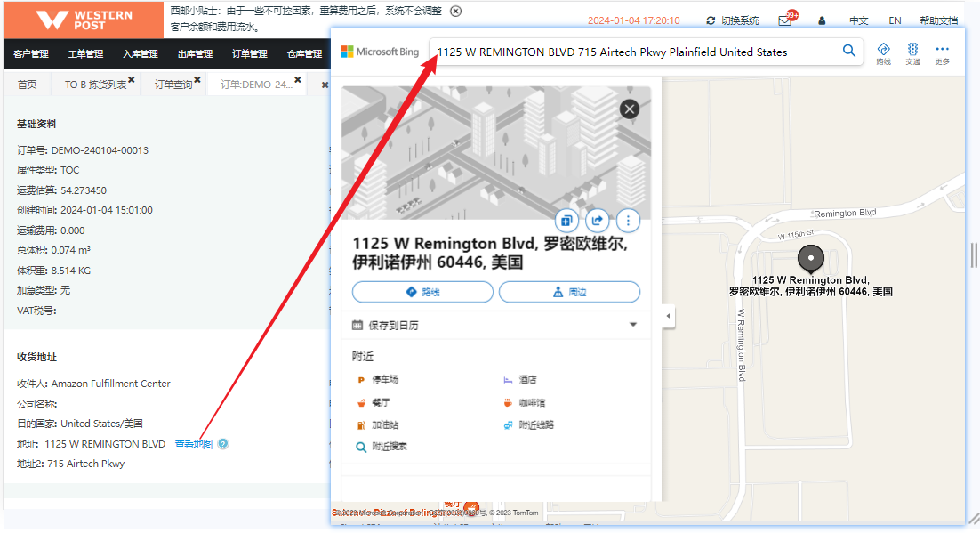Click the Bing search magnifier icon

(848, 51)
